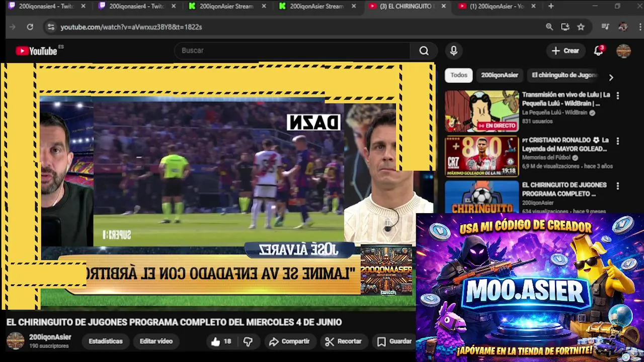Open Estadísticas for the video
Viewport: 644px width, 362px height.
[106, 341]
